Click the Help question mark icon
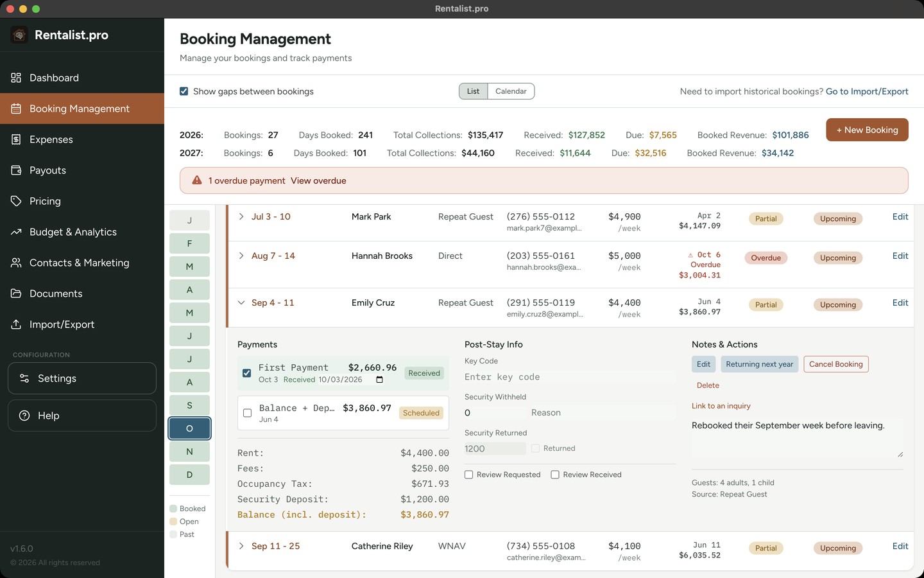Screen dimensions: 924x578 24,416
